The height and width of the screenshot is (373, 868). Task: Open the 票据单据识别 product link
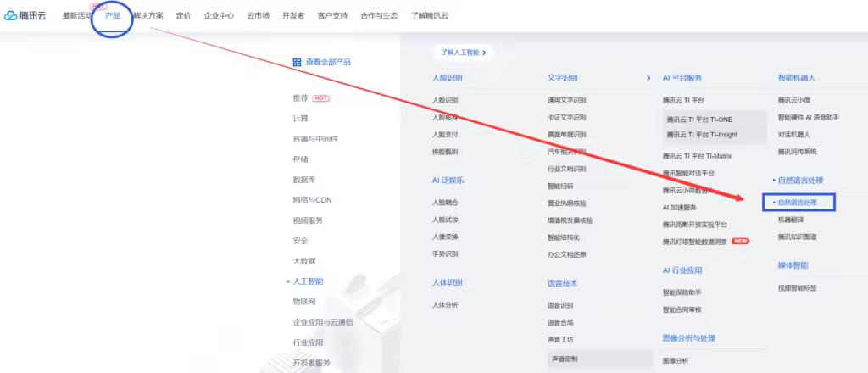pyautogui.click(x=567, y=135)
